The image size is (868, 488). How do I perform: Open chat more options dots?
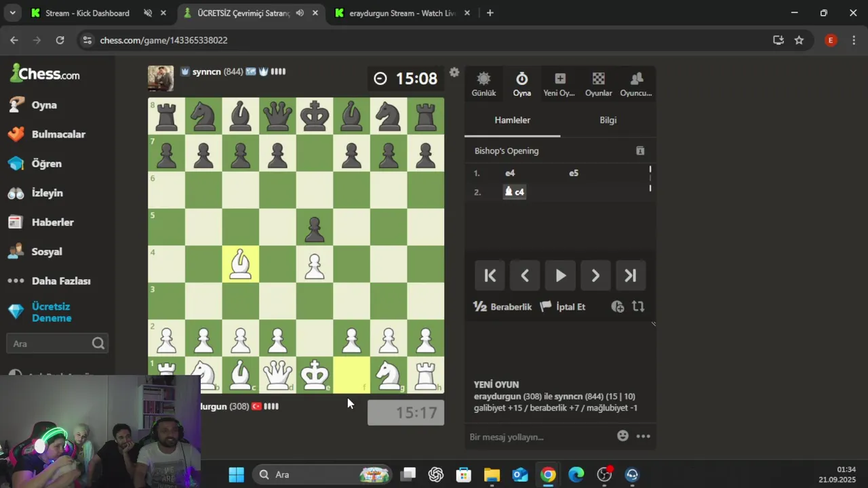tap(644, 436)
